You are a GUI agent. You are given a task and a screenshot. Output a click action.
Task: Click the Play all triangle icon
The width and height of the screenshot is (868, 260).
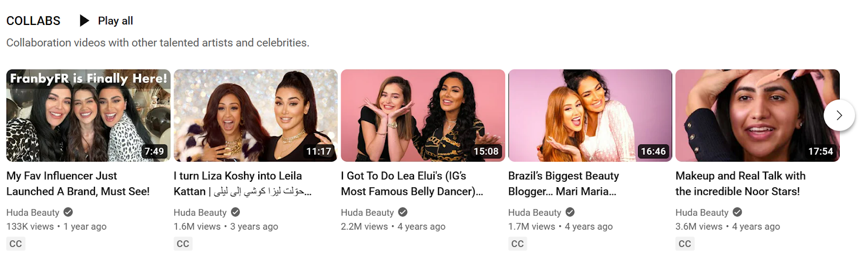(84, 21)
